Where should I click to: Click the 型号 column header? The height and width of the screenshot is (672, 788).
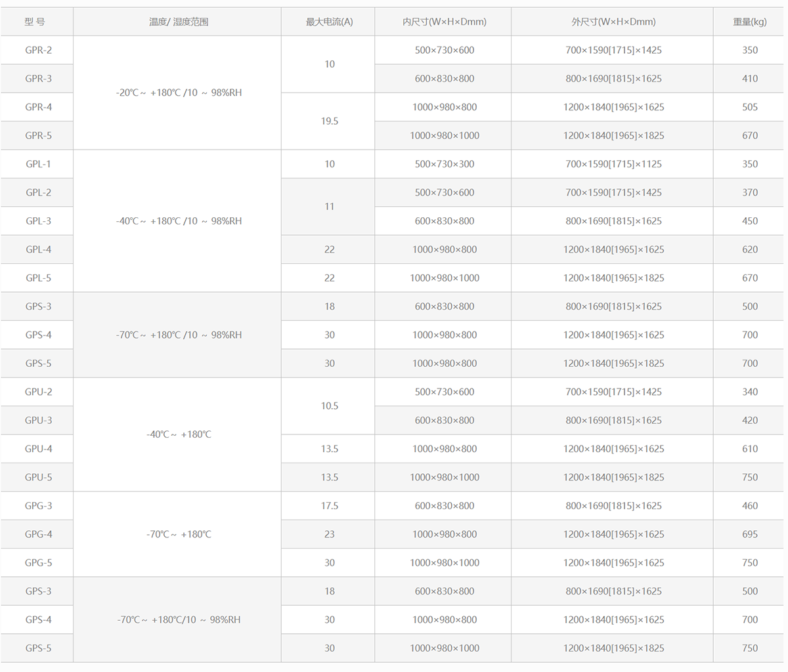(35, 22)
